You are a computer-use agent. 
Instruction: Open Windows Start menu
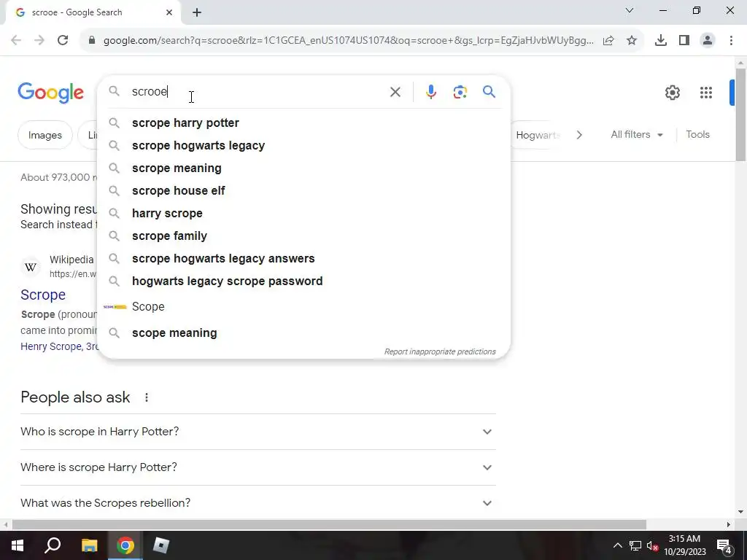pos(18,545)
